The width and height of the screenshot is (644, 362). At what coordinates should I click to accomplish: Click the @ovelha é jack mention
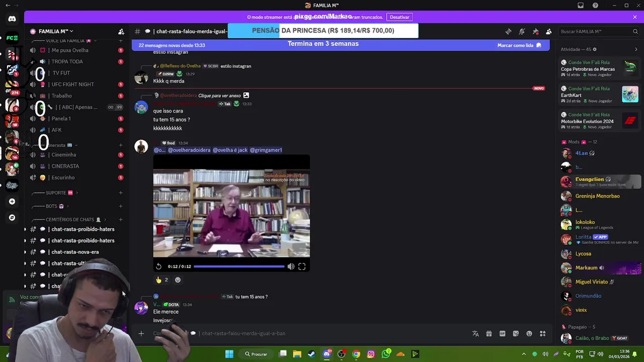tap(230, 150)
